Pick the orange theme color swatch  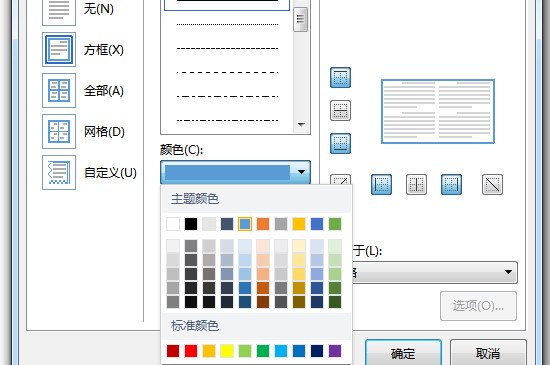click(x=263, y=224)
